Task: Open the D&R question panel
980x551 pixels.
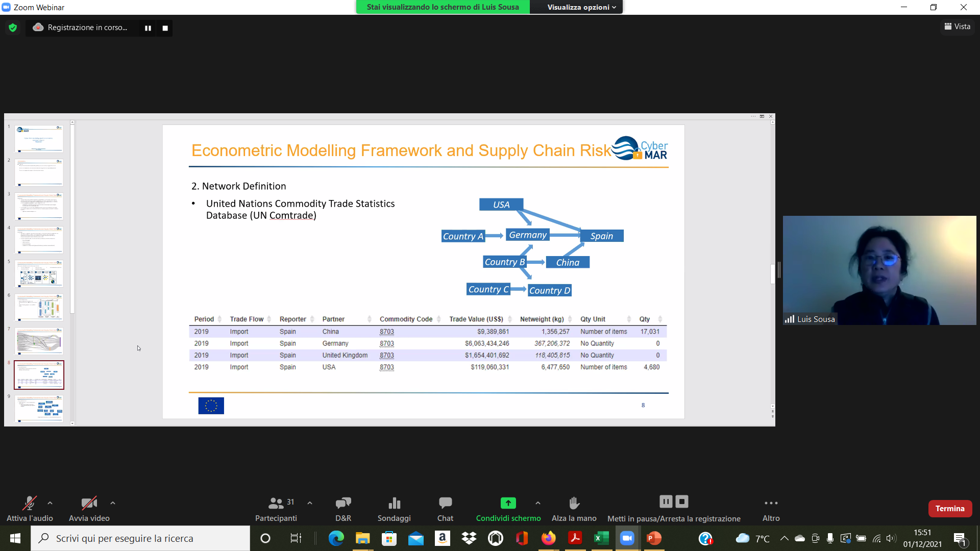Action: coord(343,504)
